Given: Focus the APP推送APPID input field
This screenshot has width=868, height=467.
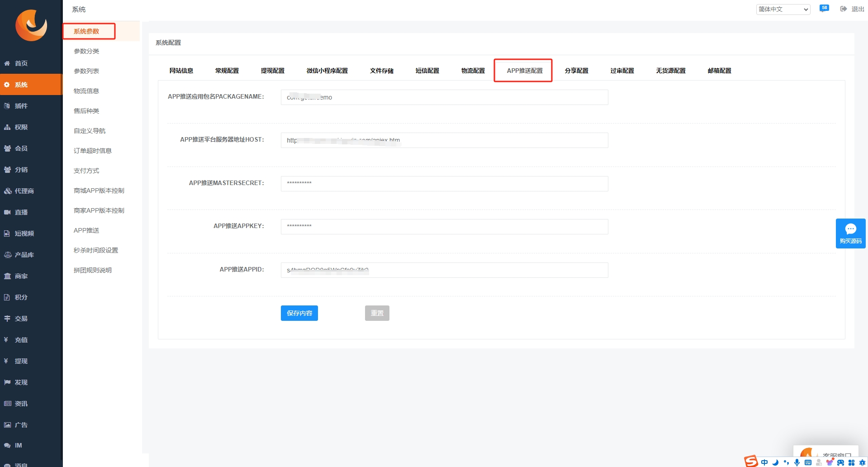Looking at the screenshot, I should pyautogui.click(x=444, y=270).
